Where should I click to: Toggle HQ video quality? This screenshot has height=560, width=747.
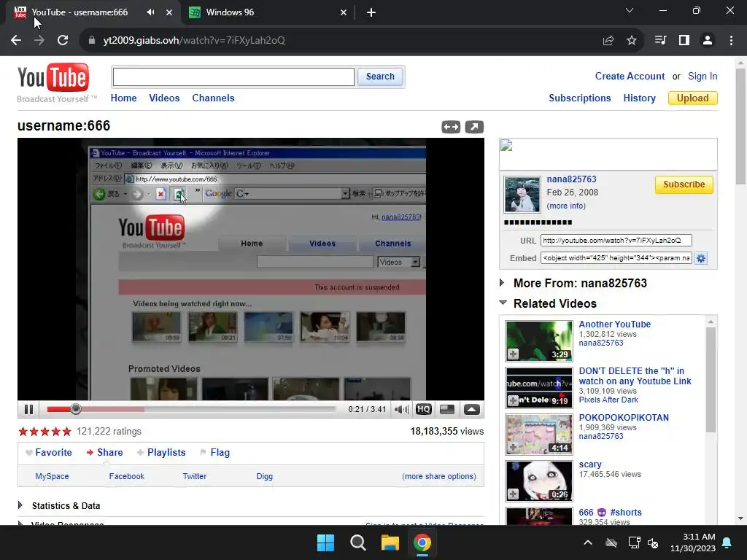point(424,410)
